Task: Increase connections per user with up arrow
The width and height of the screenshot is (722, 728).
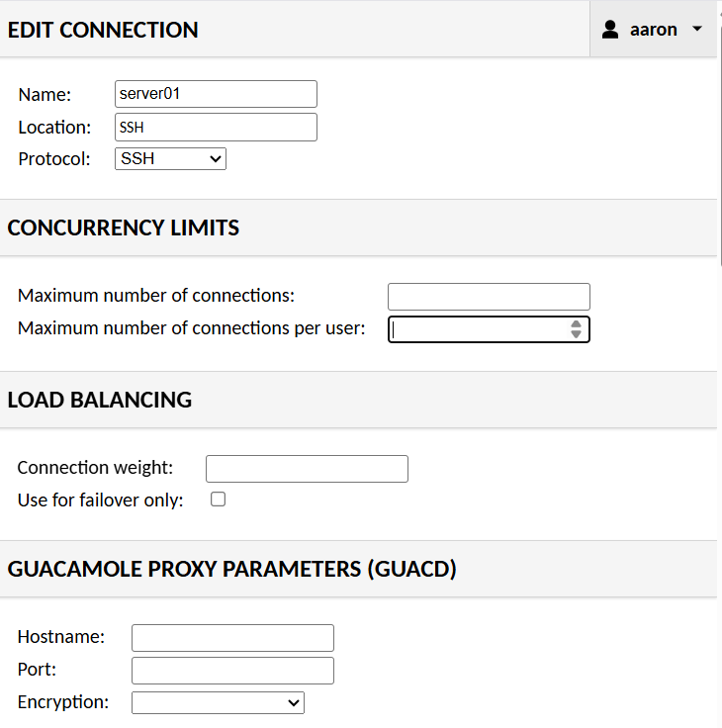Action: coord(576,323)
